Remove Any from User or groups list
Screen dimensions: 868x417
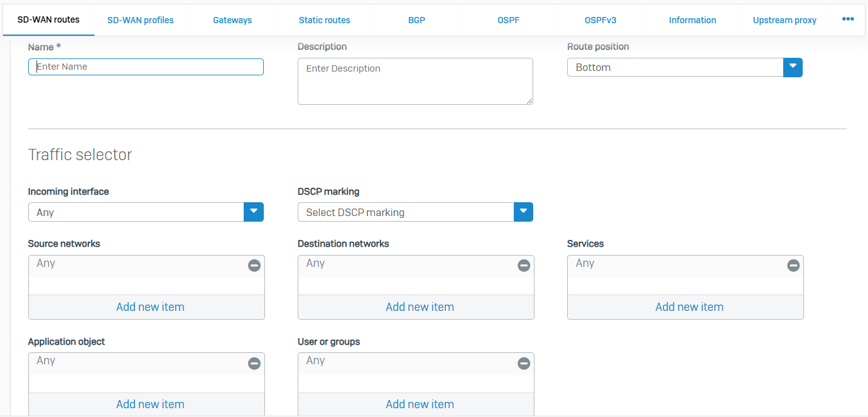click(x=524, y=363)
